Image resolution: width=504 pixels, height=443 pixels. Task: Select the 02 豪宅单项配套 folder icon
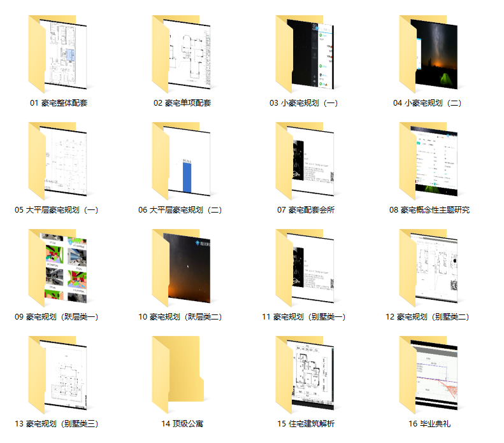click(182, 54)
